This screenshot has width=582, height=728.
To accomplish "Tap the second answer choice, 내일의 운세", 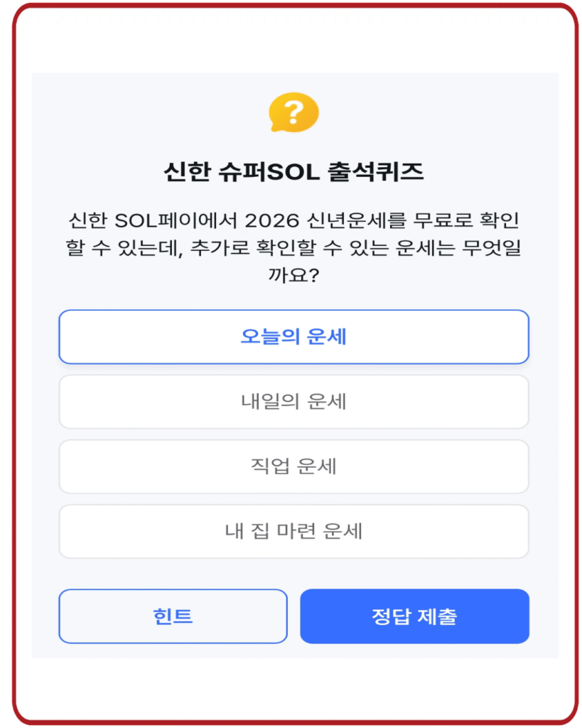I will tap(293, 402).
